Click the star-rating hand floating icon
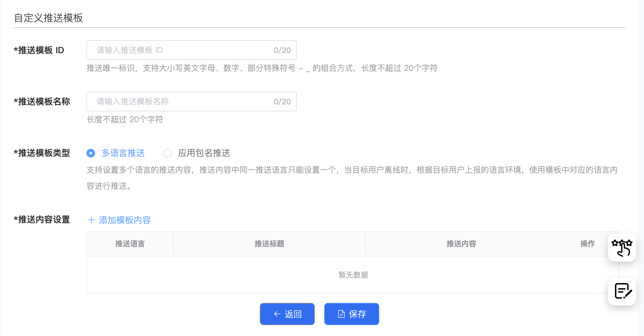644x336 pixels. coord(622,248)
